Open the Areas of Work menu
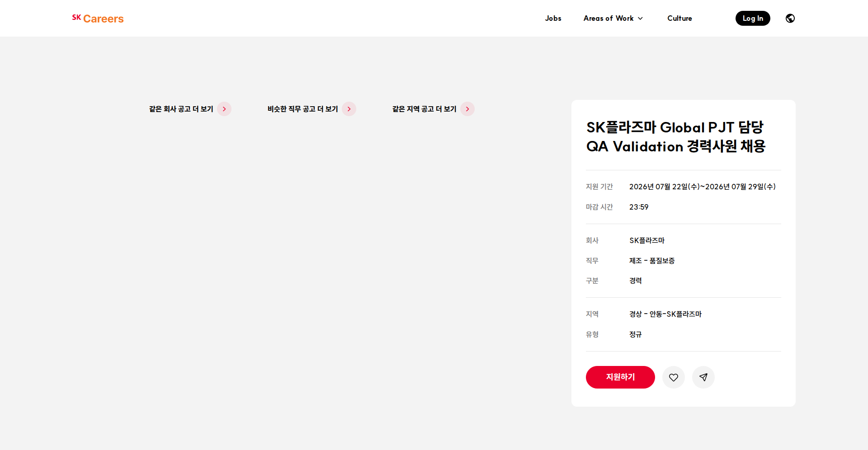 [613, 18]
